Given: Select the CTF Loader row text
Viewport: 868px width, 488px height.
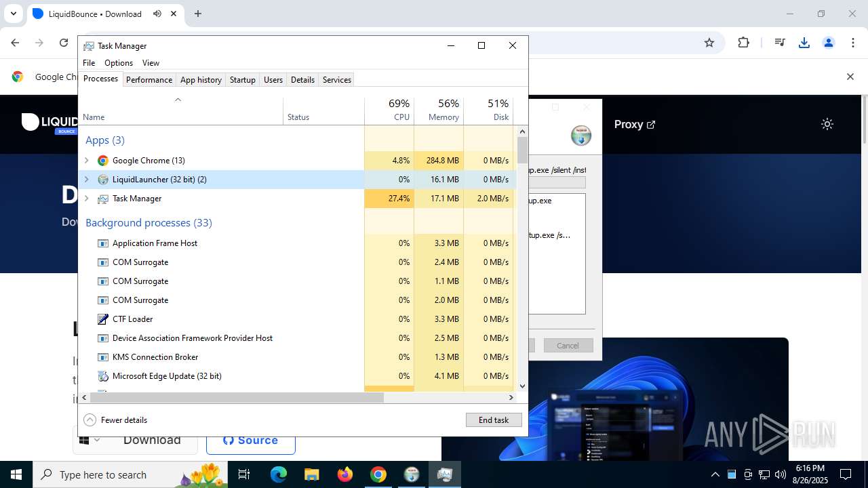Looking at the screenshot, I should (x=133, y=319).
